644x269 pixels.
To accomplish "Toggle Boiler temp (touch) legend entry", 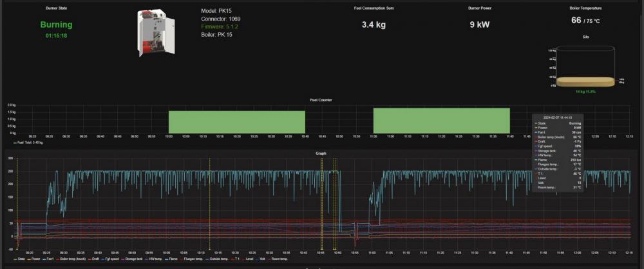I will click(71, 259).
